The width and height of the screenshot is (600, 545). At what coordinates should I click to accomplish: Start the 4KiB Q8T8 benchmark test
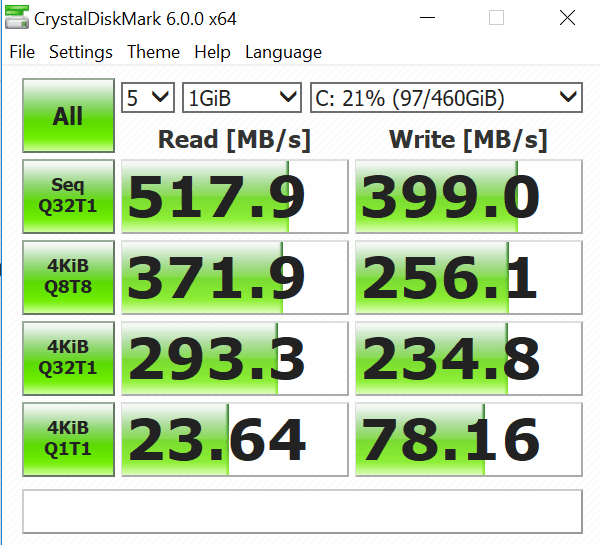(x=68, y=278)
